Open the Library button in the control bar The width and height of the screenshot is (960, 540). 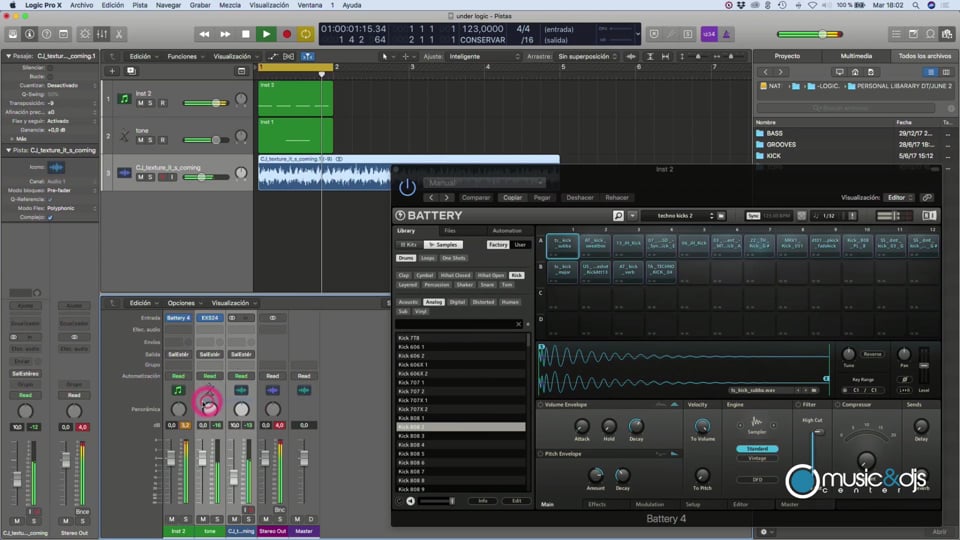(13, 34)
